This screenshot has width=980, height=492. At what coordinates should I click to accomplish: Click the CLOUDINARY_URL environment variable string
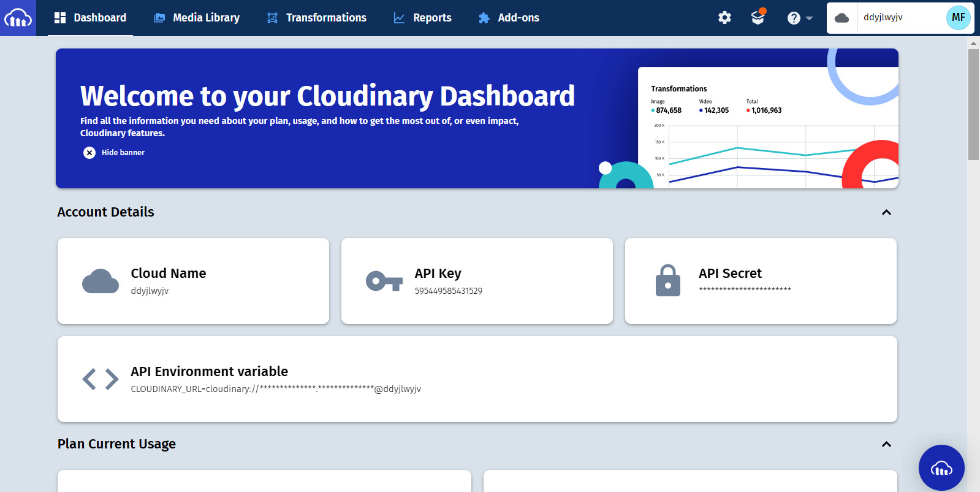[x=276, y=389]
